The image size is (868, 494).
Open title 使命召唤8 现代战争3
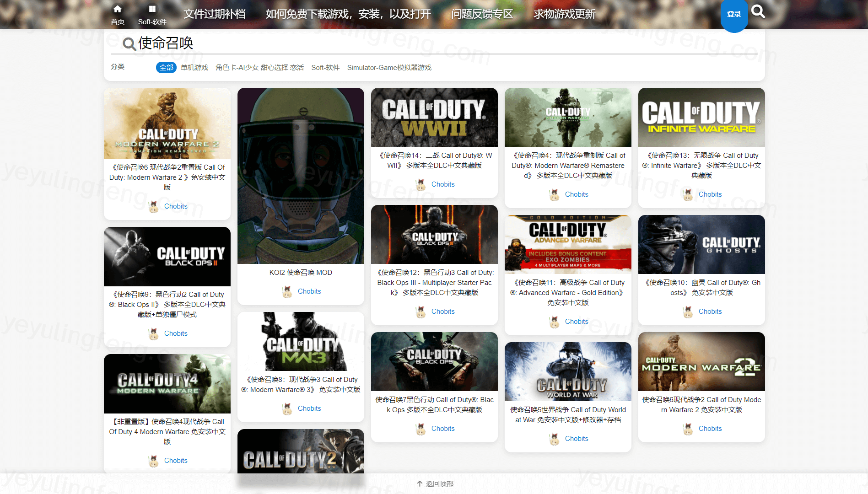tap(301, 385)
